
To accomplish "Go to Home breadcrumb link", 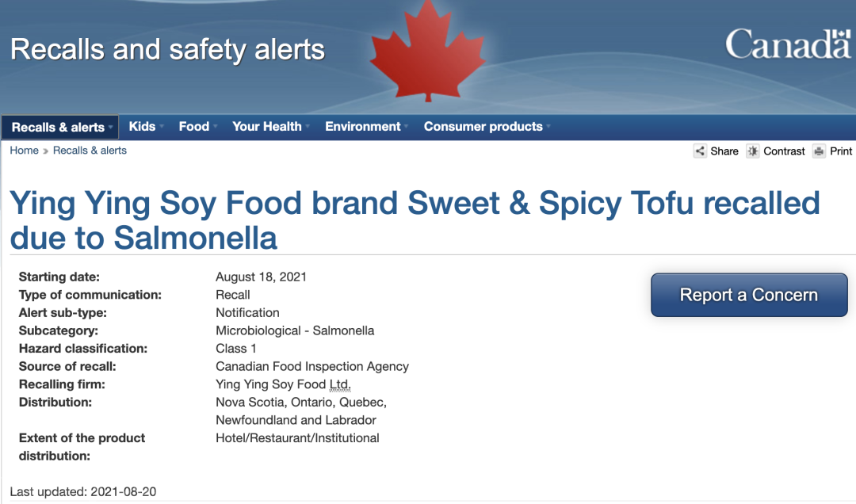I will click(x=24, y=151).
